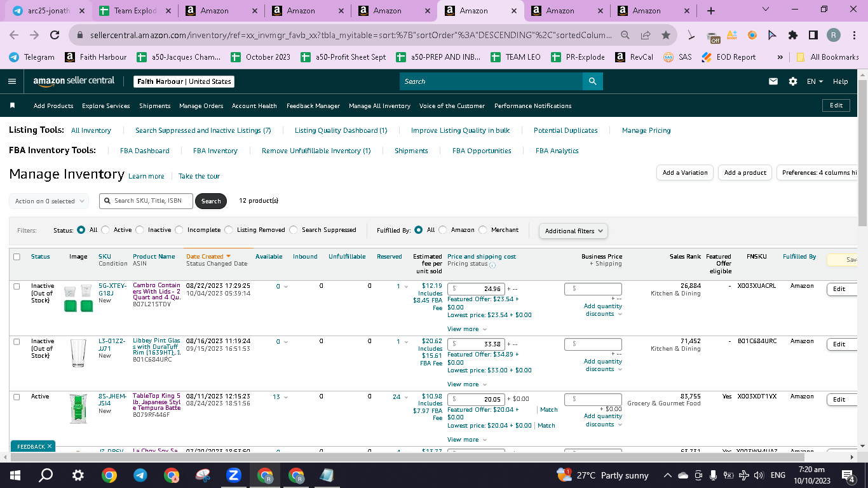This screenshot has width=868, height=488.
Task: Open Zalo from the Windows taskbar
Action: click(x=233, y=475)
